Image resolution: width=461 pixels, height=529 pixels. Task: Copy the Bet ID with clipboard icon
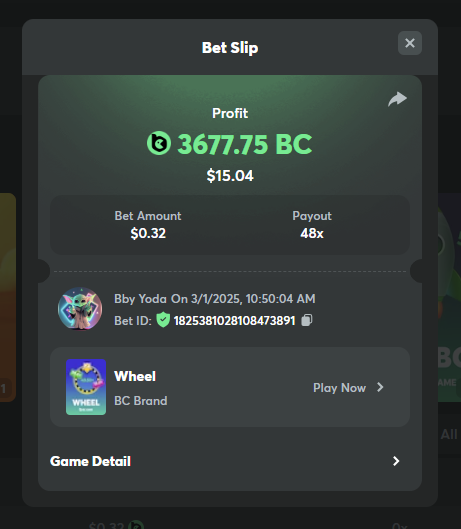click(307, 320)
